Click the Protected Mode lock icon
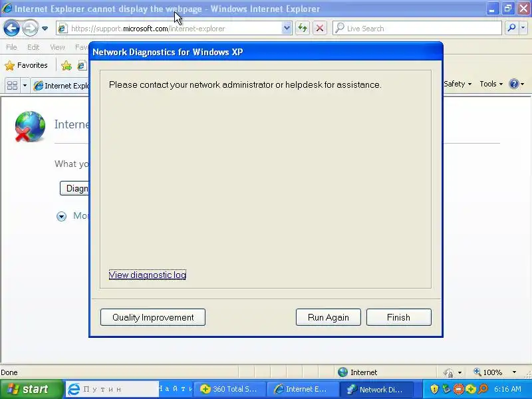This screenshot has height=399, width=532. [448, 372]
